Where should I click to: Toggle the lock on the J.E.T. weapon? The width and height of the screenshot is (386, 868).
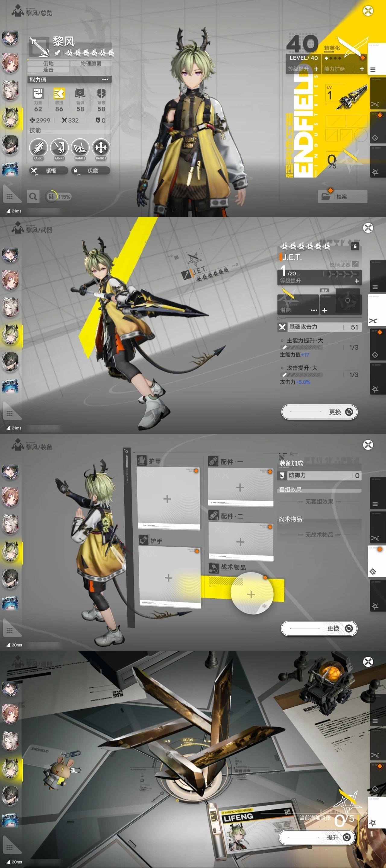point(355,246)
